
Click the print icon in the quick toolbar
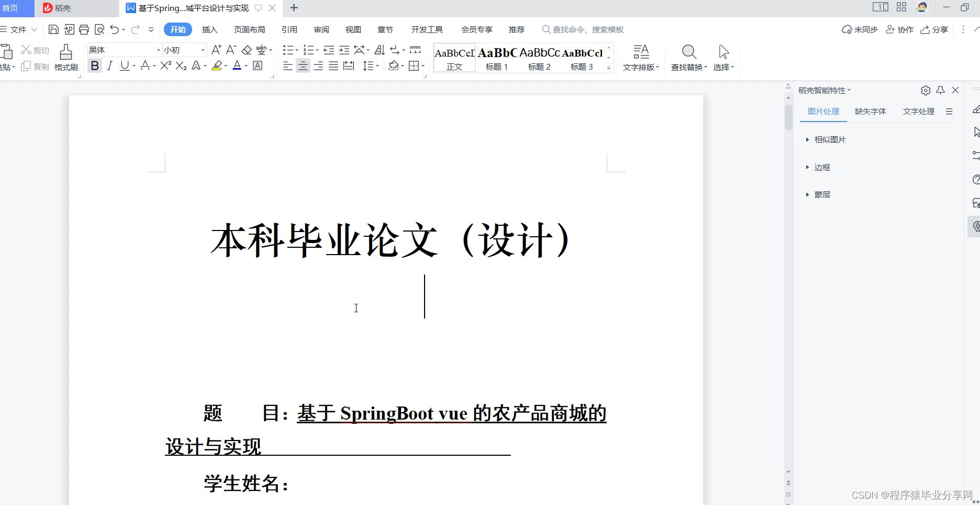coord(84,29)
